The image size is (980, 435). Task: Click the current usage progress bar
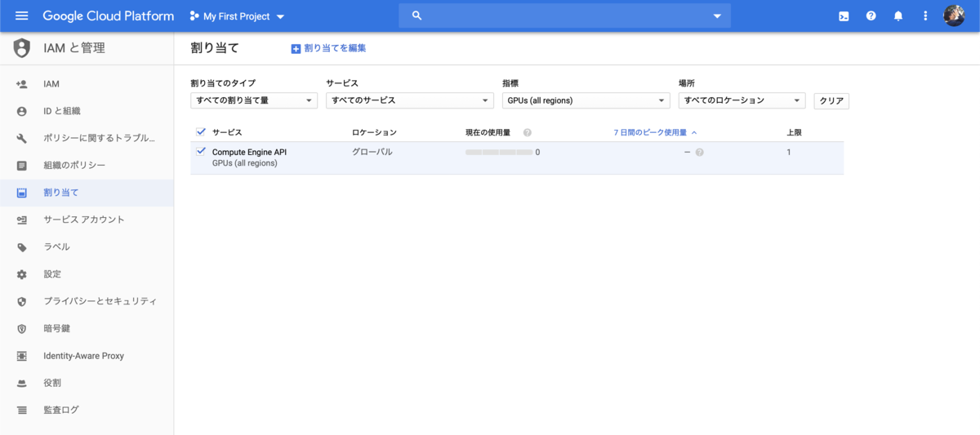pos(499,152)
